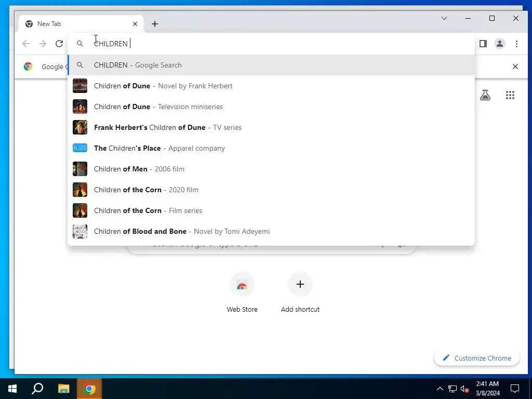This screenshot has width=532, height=399.
Task: Open a new tab with plus button
Action: [155, 24]
